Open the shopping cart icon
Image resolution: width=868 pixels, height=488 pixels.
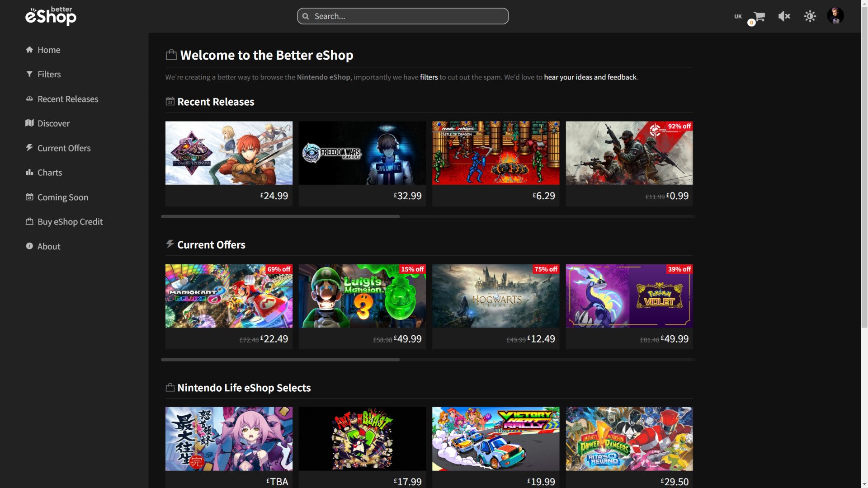[x=759, y=17]
